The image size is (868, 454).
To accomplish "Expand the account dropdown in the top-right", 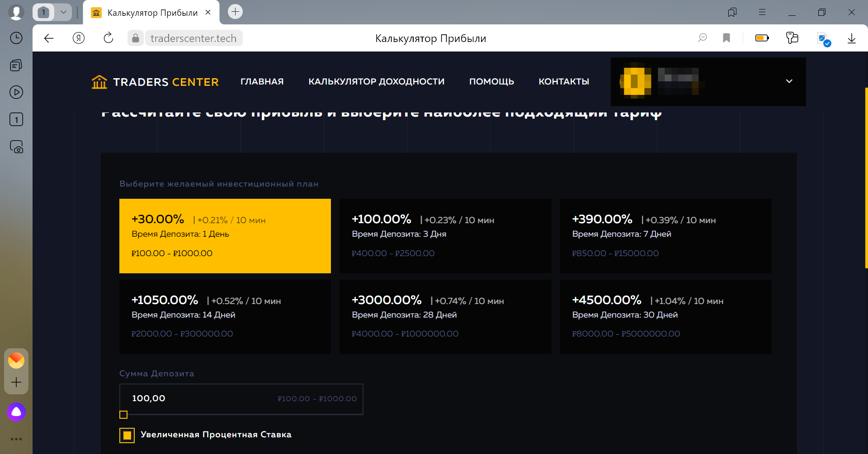I will click(789, 82).
